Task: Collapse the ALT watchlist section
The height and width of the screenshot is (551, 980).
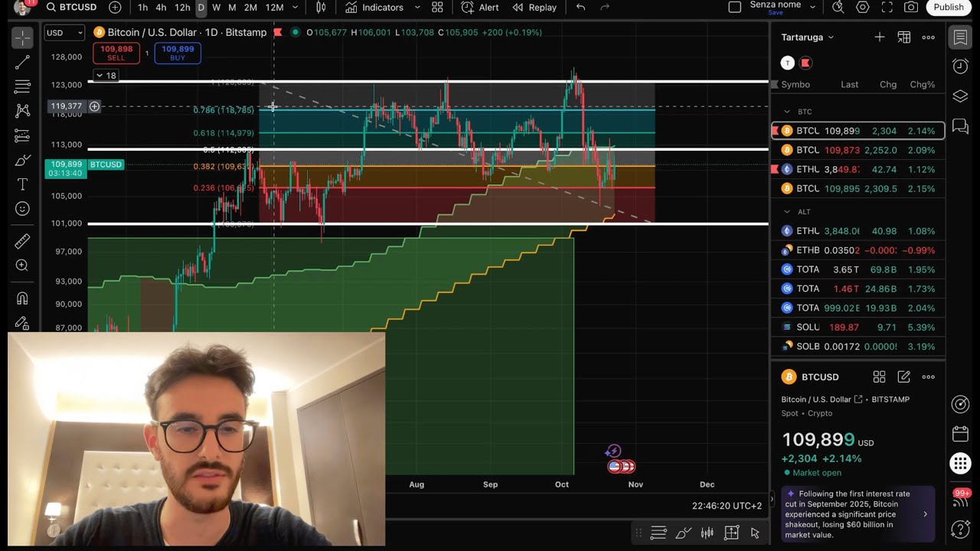Action: point(787,212)
